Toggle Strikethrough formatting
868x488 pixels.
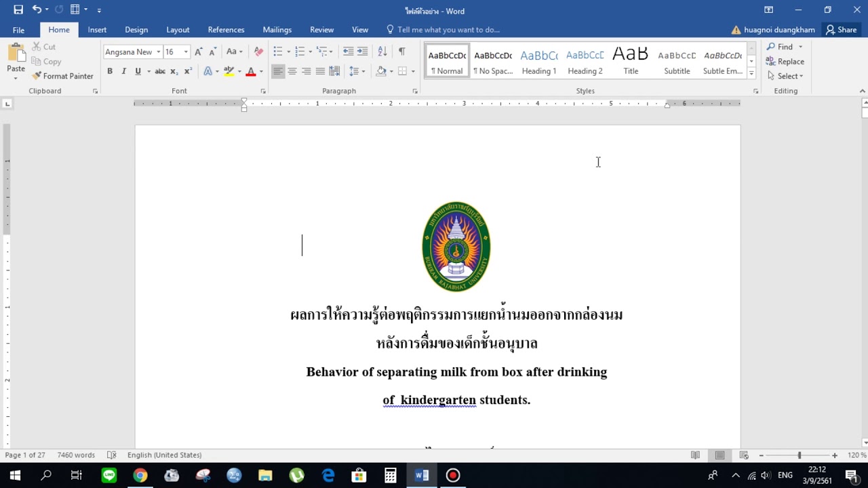coord(160,71)
